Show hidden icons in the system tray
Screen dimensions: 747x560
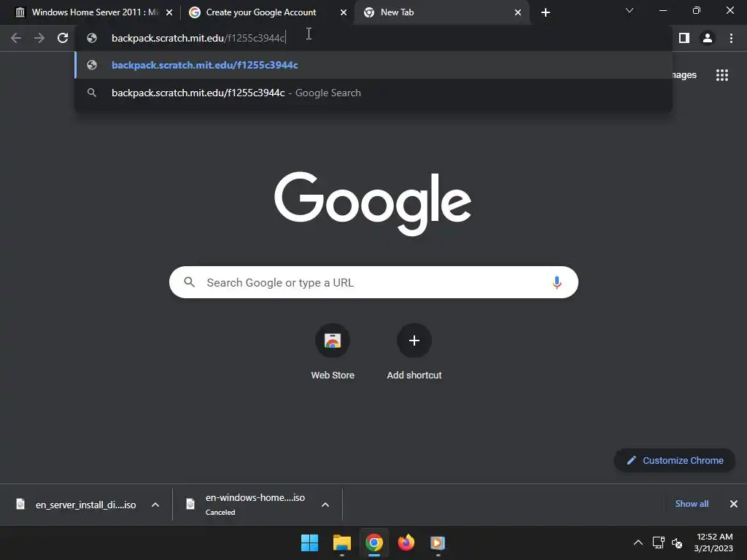(x=638, y=542)
